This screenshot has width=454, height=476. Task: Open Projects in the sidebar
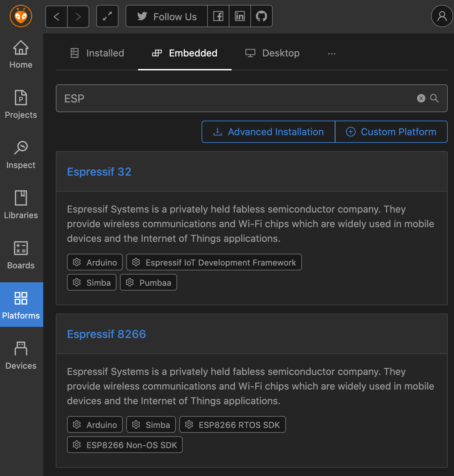[x=21, y=105]
